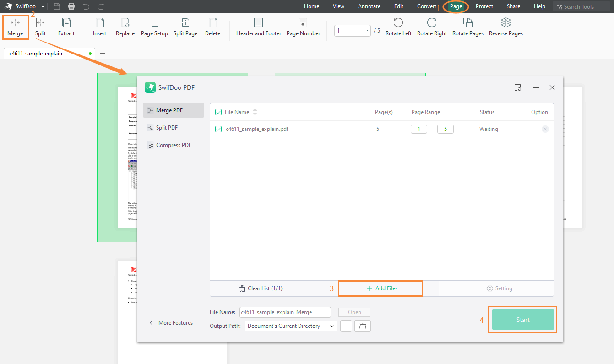This screenshot has height=364, width=614.
Task: Rotate the page left
Action: pyautogui.click(x=398, y=27)
